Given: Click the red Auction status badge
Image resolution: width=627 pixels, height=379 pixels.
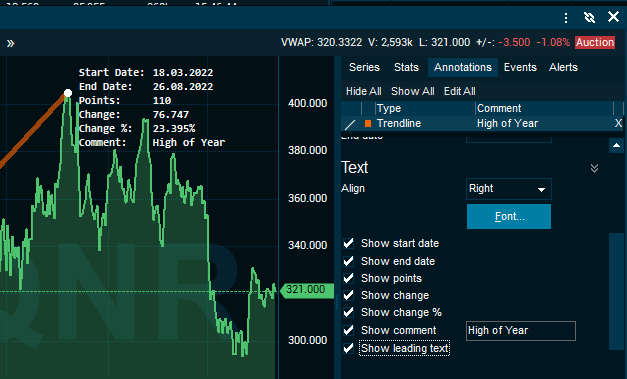Looking at the screenshot, I should pyautogui.click(x=595, y=42).
